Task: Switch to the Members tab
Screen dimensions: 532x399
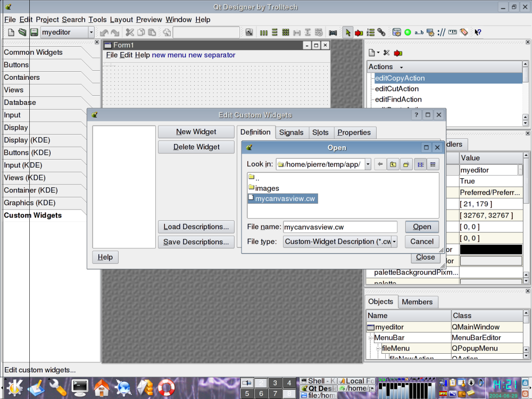Action: pos(417,302)
